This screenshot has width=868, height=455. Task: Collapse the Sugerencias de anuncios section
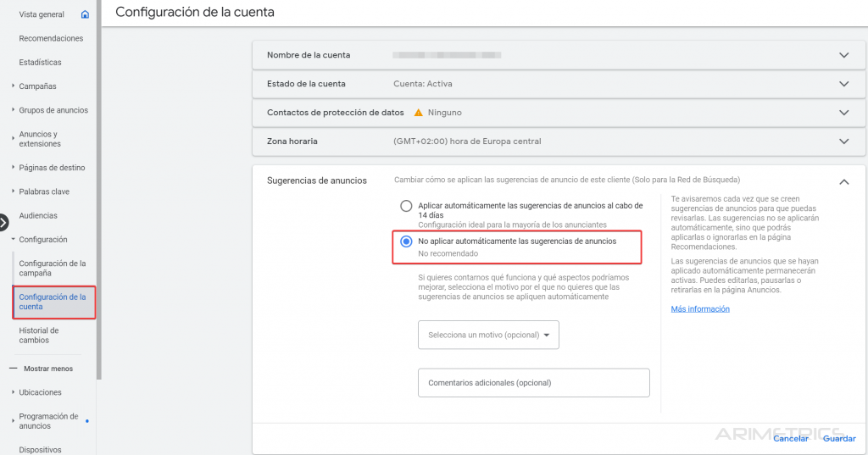[x=843, y=181]
